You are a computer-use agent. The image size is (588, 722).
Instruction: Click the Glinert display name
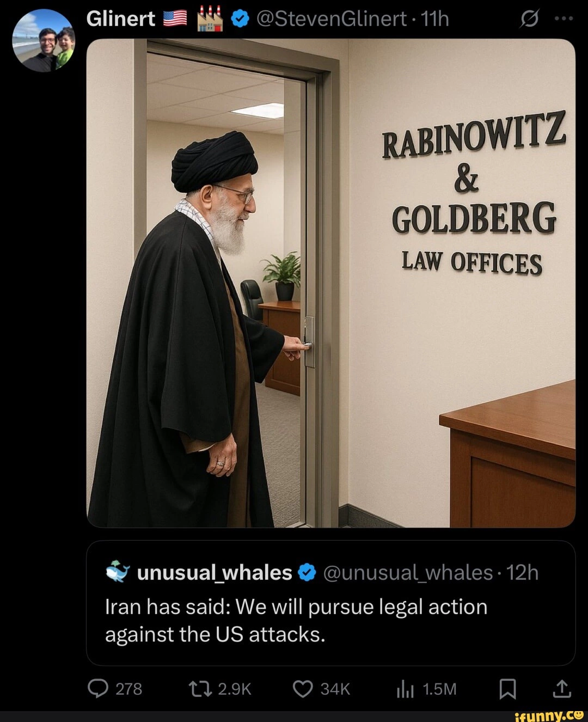121,19
